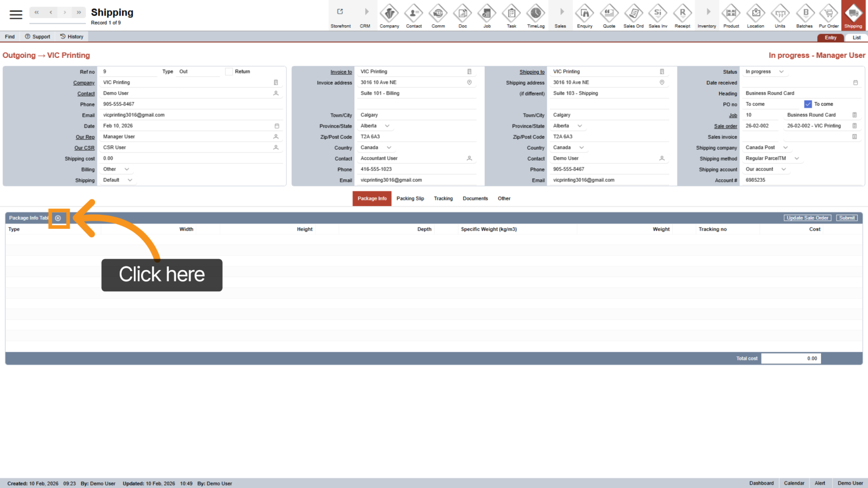Add a new row to Package Info table

[x=58, y=218]
